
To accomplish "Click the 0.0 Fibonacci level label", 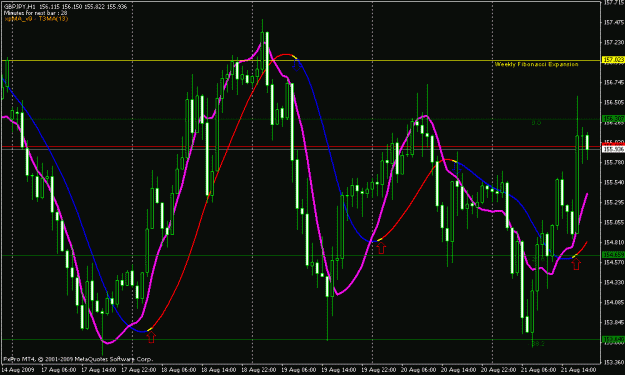I will pyautogui.click(x=537, y=123).
